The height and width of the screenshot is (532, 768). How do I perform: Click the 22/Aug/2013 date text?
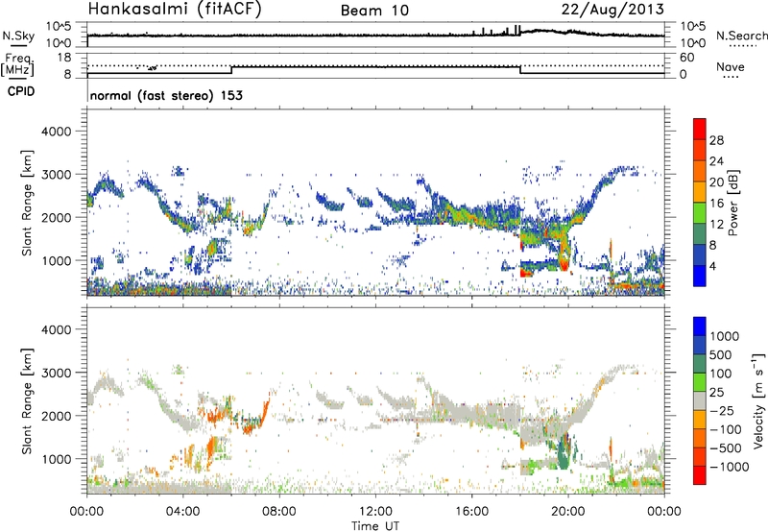point(612,10)
